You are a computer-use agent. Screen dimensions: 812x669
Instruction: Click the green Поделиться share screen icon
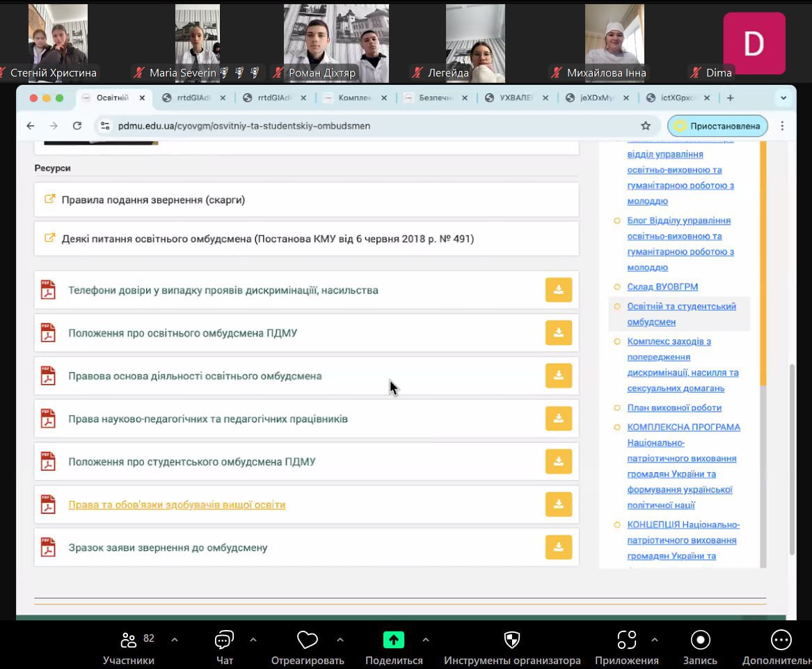coord(393,640)
